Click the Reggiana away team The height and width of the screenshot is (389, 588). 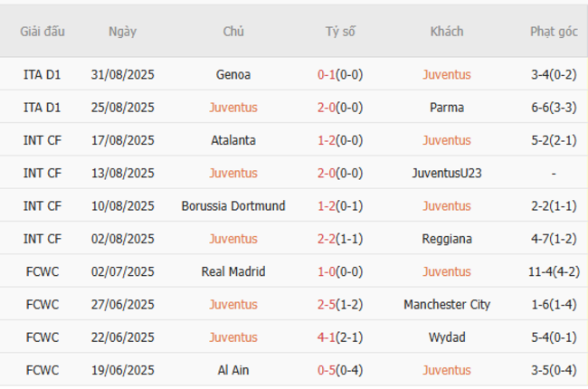coord(447,239)
